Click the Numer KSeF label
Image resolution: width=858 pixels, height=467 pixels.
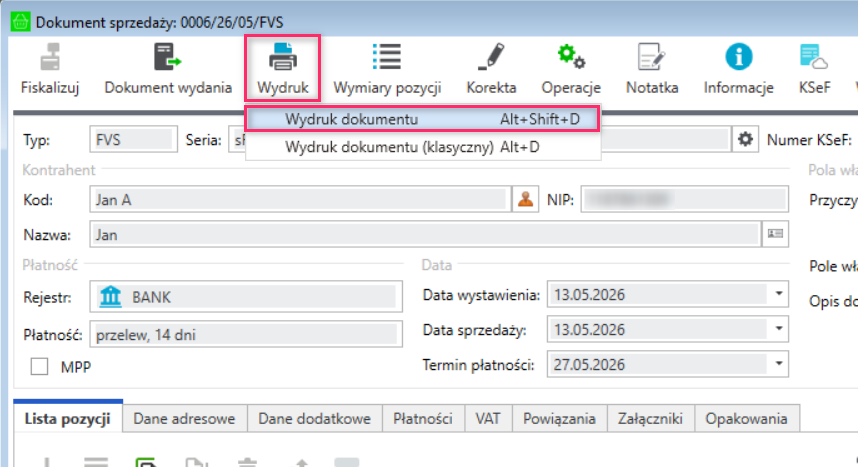(x=809, y=140)
